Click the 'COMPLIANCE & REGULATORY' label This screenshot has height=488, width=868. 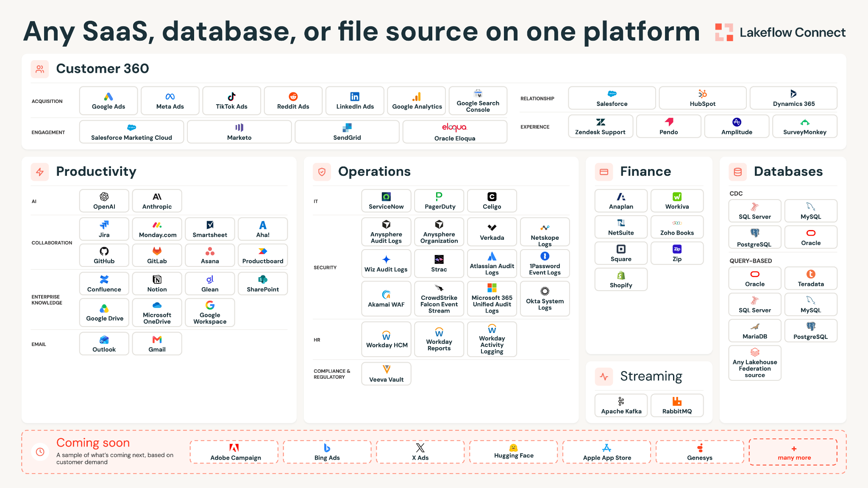pos(332,374)
